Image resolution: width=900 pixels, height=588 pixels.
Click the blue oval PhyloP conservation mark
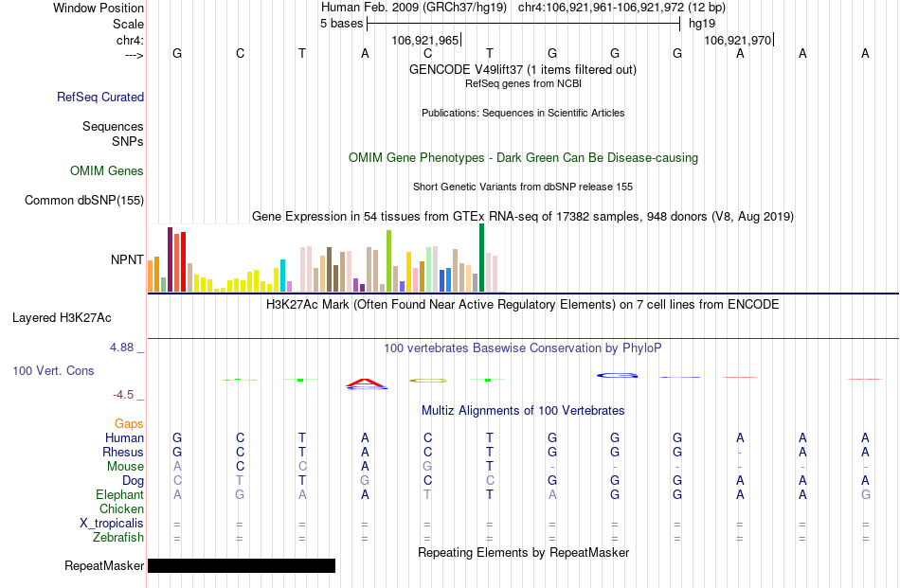tap(617, 375)
